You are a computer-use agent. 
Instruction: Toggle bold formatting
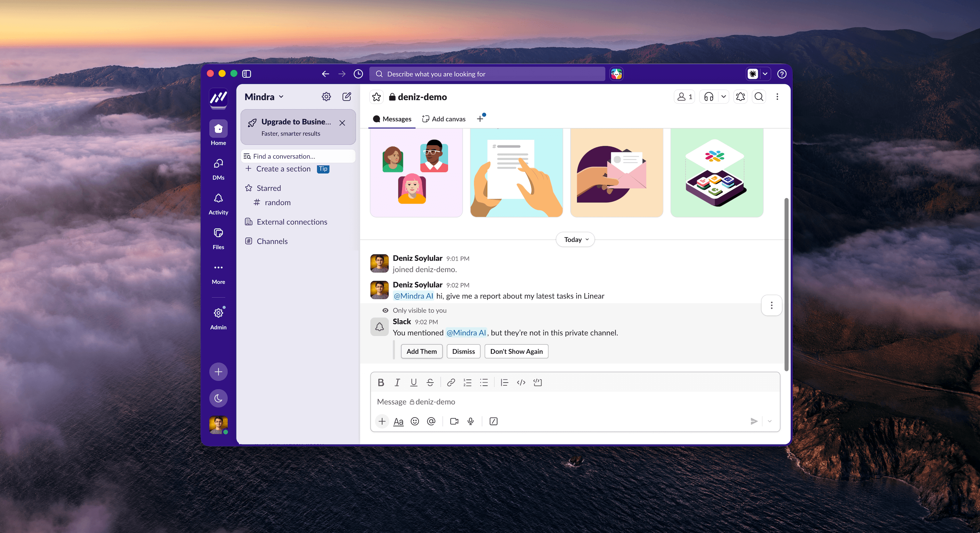click(x=381, y=382)
